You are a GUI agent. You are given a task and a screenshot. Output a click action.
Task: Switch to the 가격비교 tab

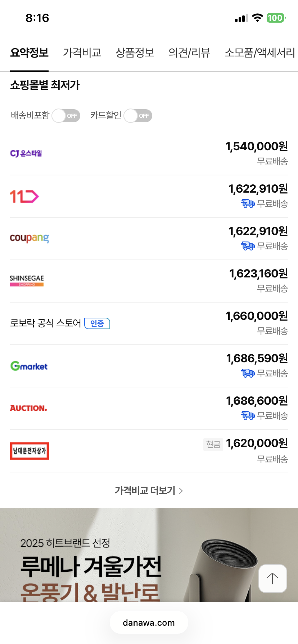point(82,53)
